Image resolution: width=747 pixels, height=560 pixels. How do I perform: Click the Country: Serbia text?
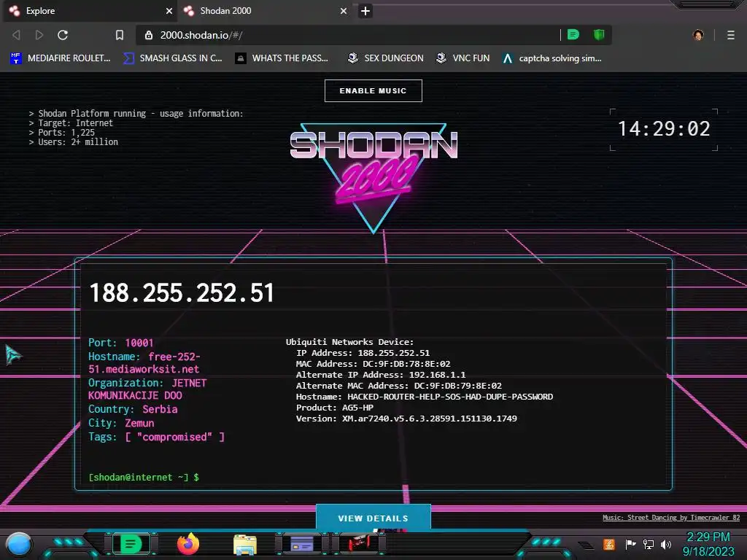click(x=133, y=409)
